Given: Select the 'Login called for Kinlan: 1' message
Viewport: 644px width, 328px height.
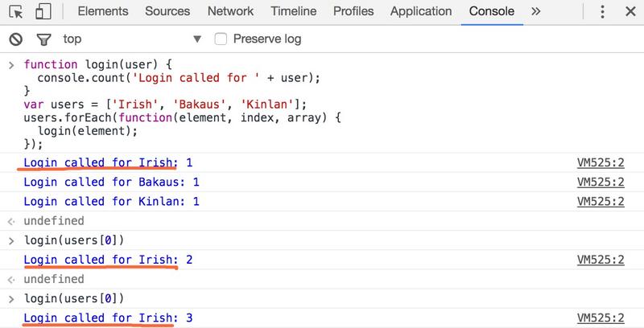Looking at the screenshot, I should [x=111, y=201].
